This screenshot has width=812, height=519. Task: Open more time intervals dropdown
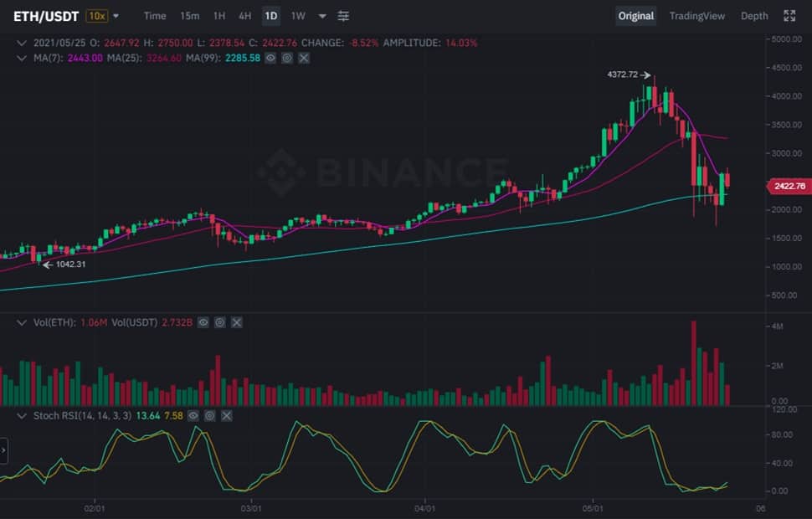coord(322,16)
